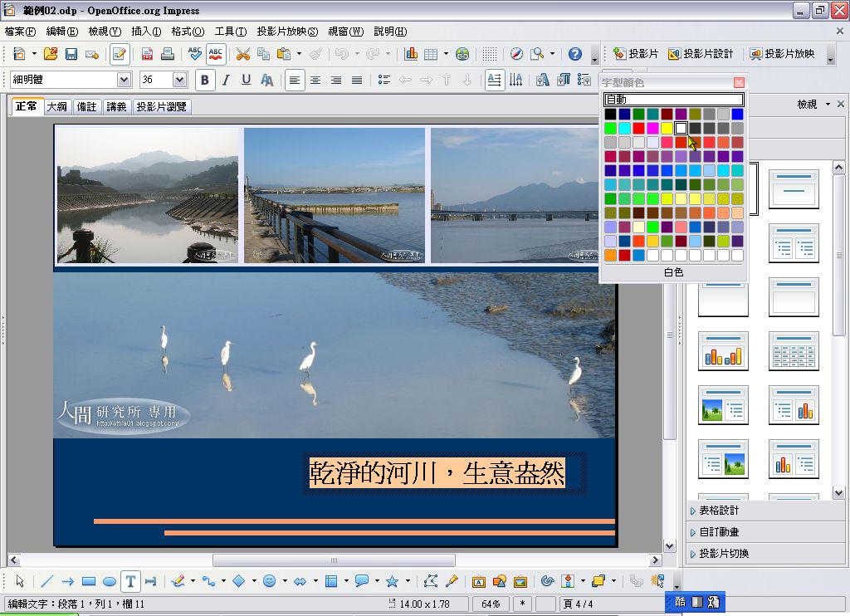Toggle Edit File mode icon
Screen dimensions: 850x616
point(120,54)
